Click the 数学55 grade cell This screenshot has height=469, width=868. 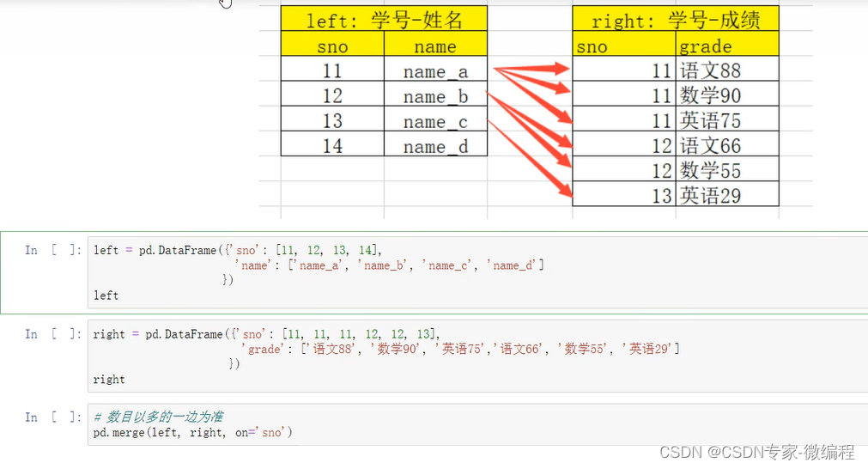(727, 168)
